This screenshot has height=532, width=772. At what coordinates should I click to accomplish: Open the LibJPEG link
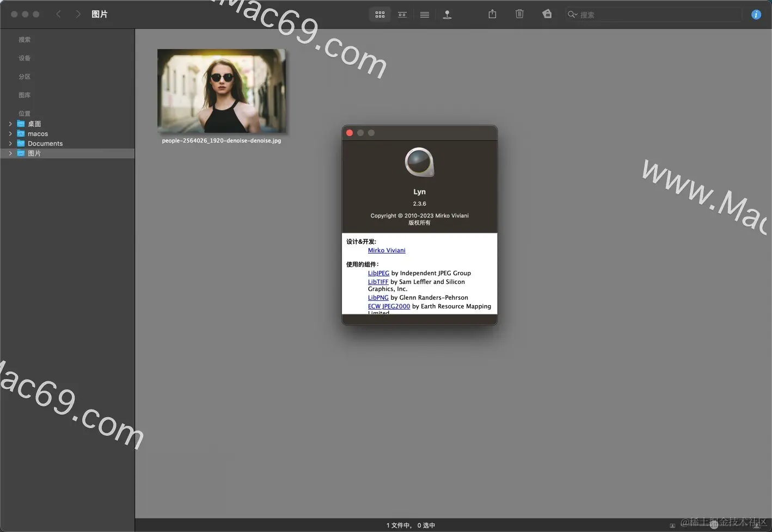[x=378, y=274]
